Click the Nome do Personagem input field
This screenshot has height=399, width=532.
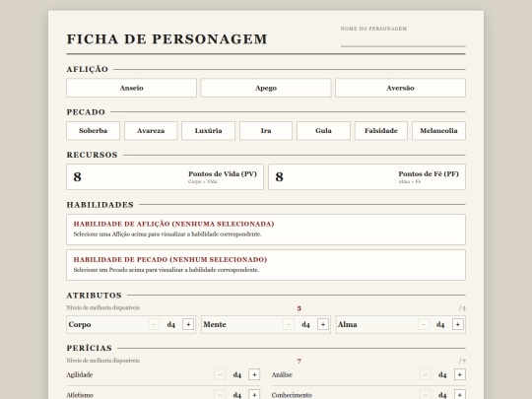403,40
